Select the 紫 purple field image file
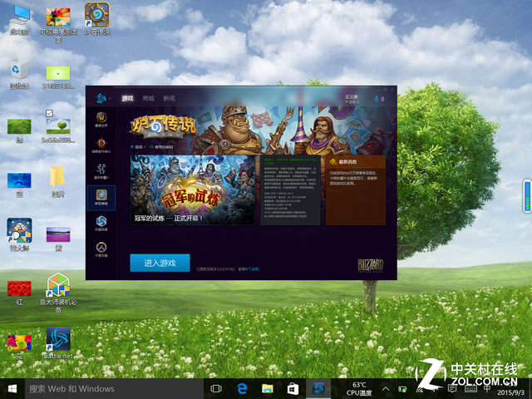532x399 pixels. click(58, 239)
